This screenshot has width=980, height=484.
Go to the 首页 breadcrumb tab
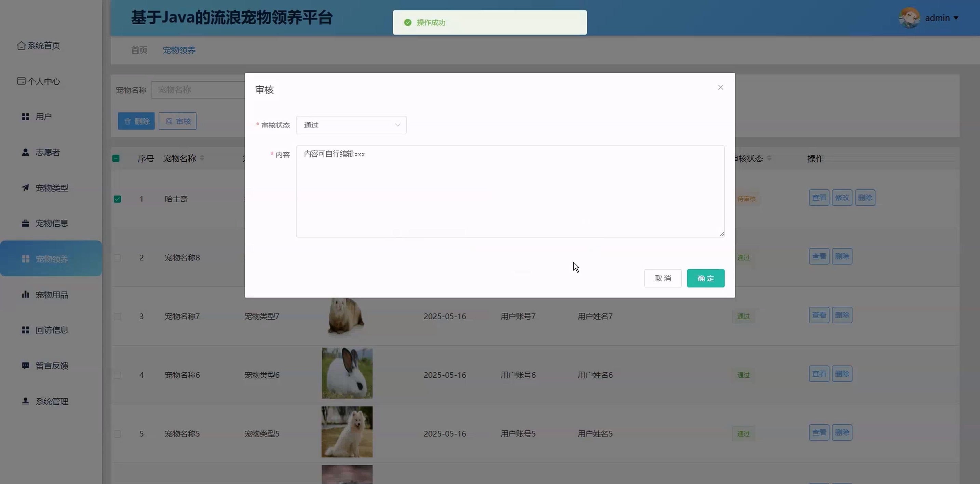(139, 50)
